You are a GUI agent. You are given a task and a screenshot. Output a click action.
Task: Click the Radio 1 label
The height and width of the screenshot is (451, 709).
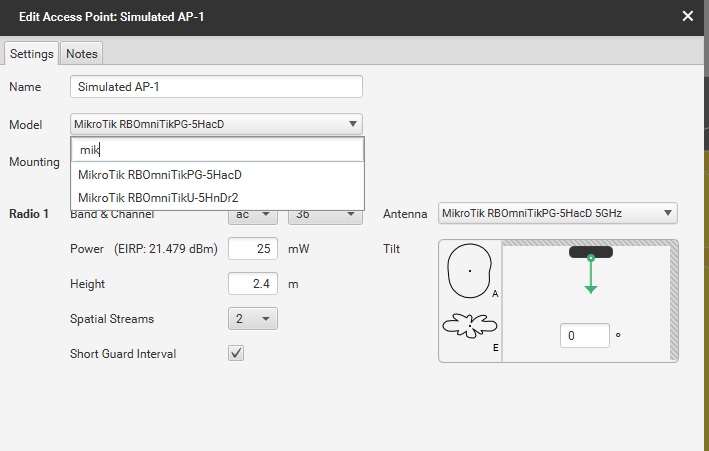[28, 214]
